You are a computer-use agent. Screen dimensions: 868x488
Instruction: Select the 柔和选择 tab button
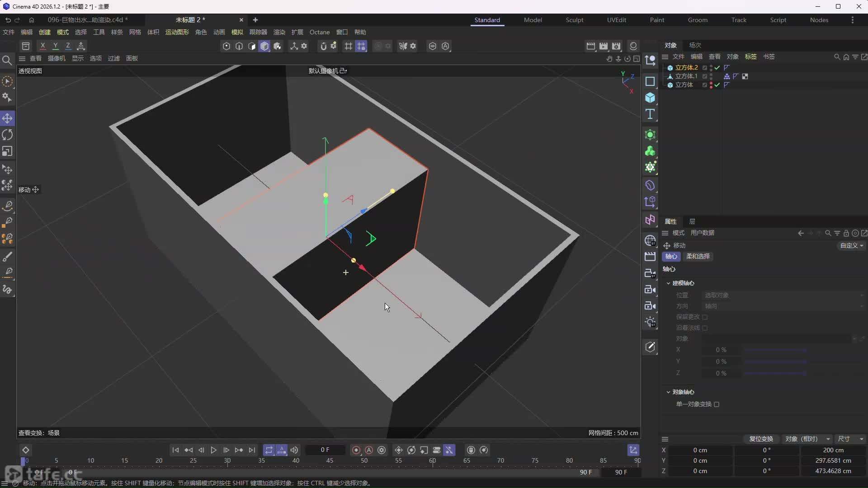point(698,256)
